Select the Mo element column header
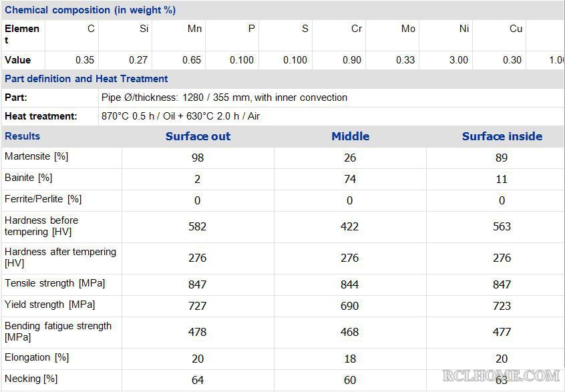The image size is (565, 392). [408, 29]
